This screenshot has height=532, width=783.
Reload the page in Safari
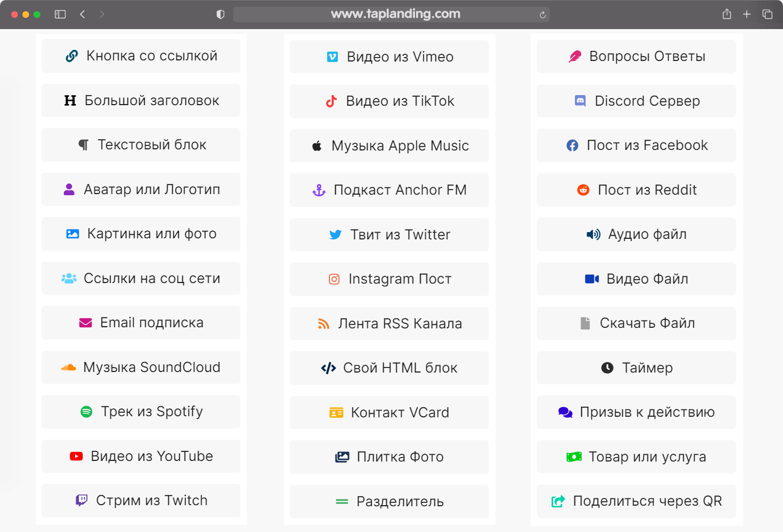click(x=543, y=15)
